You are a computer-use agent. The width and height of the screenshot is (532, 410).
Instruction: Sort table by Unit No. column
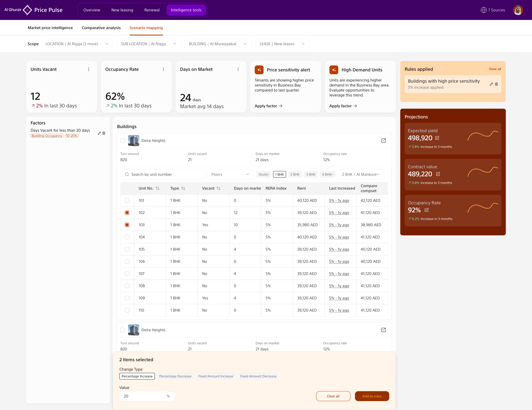tap(157, 188)
